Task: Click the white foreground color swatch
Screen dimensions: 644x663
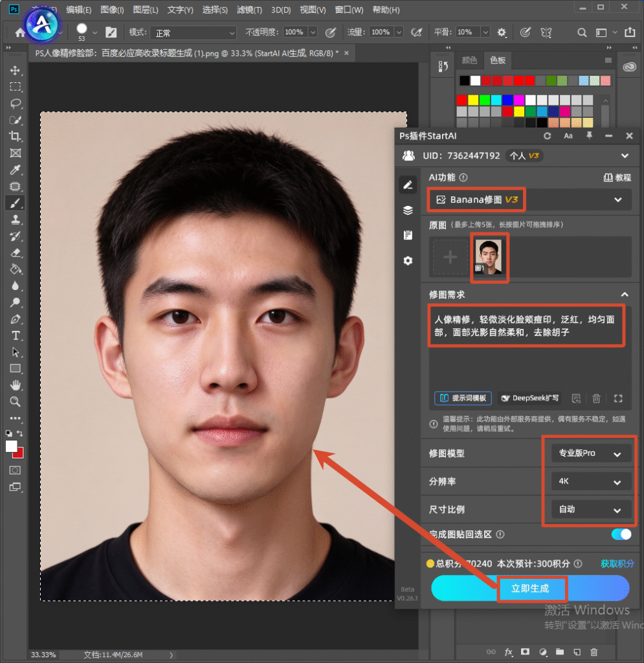Action: click(x=12, y=447)
